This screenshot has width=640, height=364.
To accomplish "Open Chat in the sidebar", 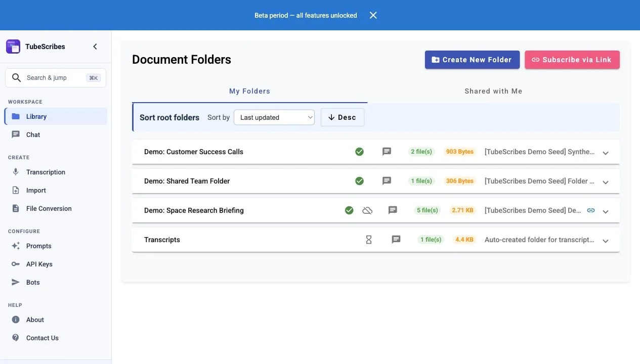I will pyautogui.click(x=56, y=134).
